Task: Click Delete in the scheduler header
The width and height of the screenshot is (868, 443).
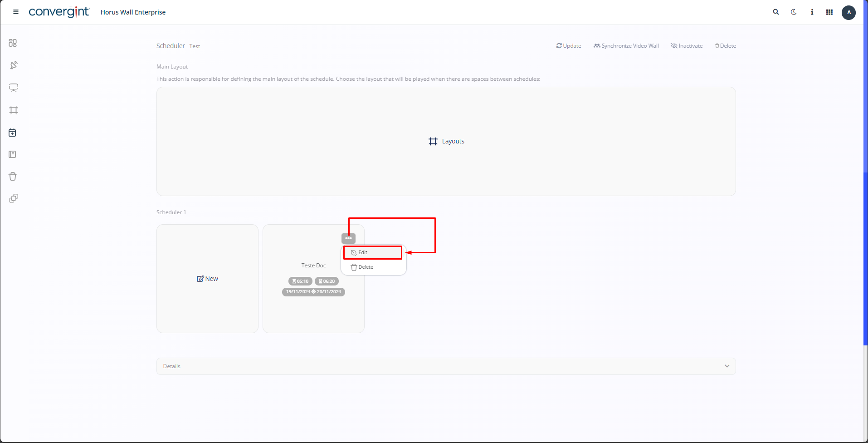Action: point(726,46)
